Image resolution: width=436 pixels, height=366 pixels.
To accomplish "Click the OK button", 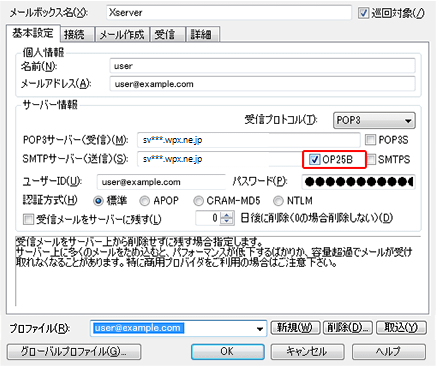I will (x=228, y=351).
